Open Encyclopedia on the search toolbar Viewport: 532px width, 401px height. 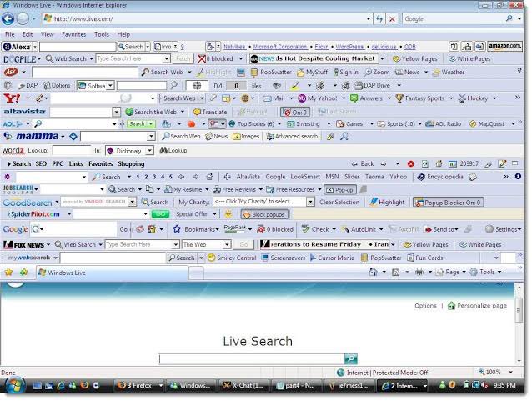(x=440, y=177)
